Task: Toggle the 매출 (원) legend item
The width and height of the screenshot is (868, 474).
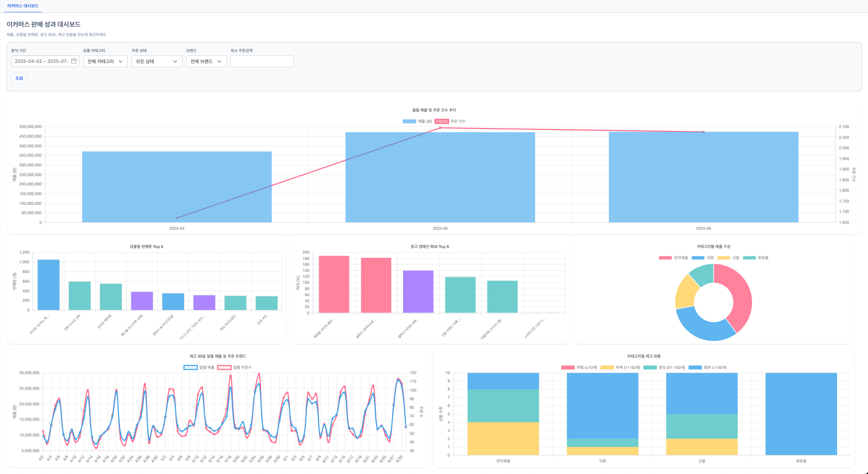Action: 417,121
